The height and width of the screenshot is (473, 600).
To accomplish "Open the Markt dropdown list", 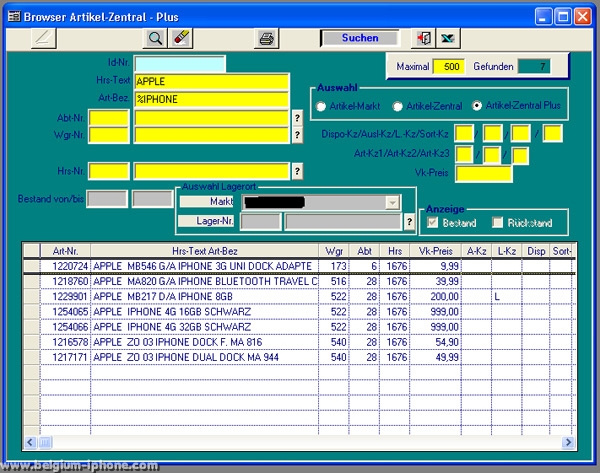I will tap(393, 202).
